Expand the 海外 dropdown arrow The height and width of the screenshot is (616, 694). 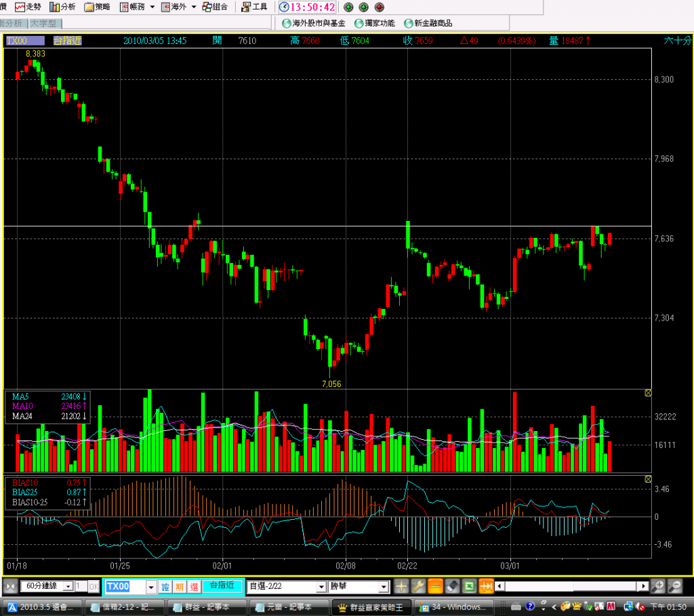coord(194,7)
